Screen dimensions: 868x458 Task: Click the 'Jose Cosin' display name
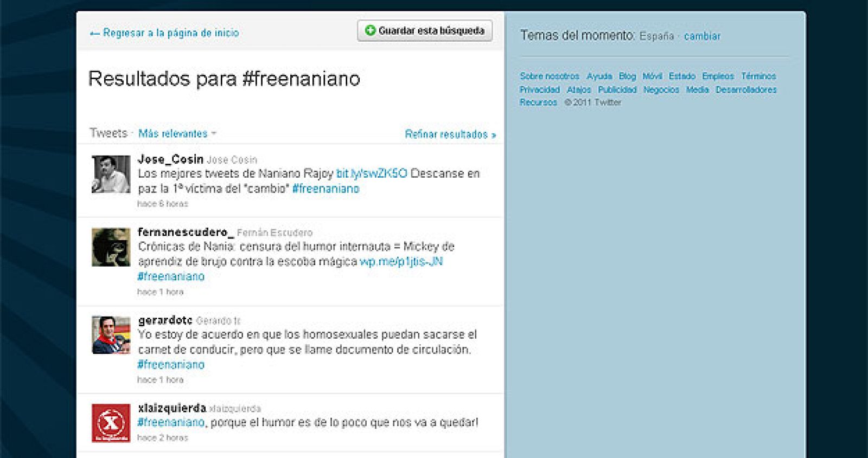232,160
